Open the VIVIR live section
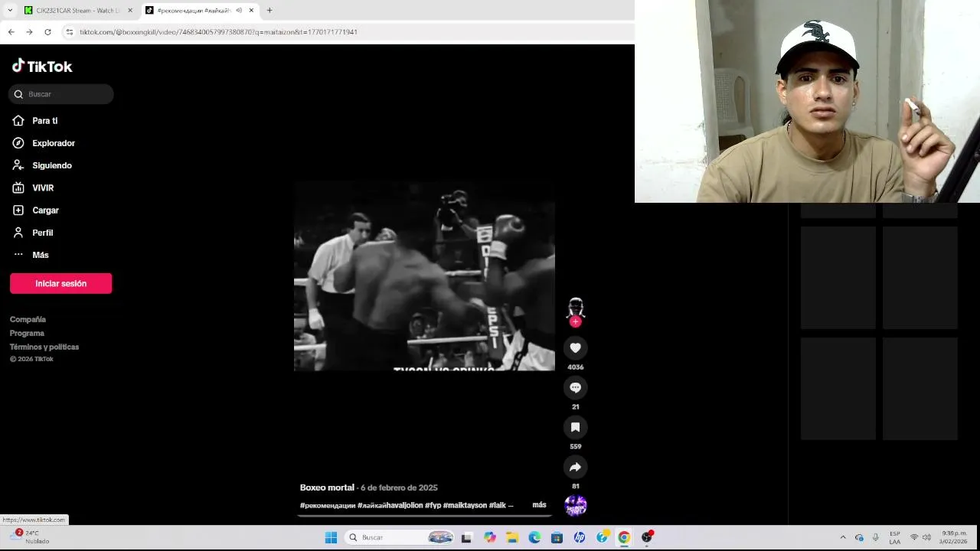 tap(42, 187)
